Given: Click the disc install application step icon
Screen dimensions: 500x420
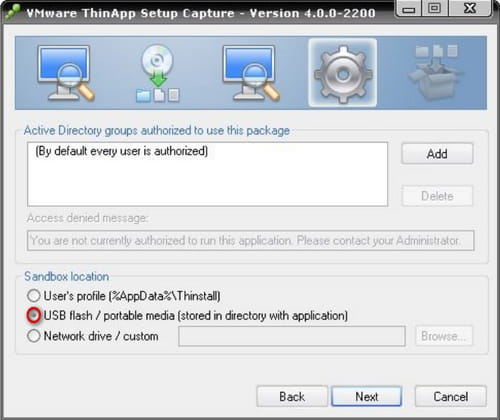Looking at the screenshot, I should point(157,73).
